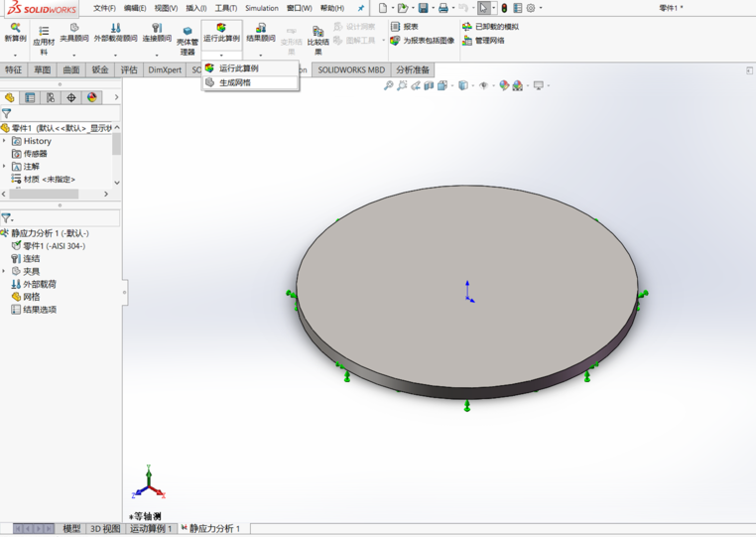Click the Open document icon

(402, 8)
